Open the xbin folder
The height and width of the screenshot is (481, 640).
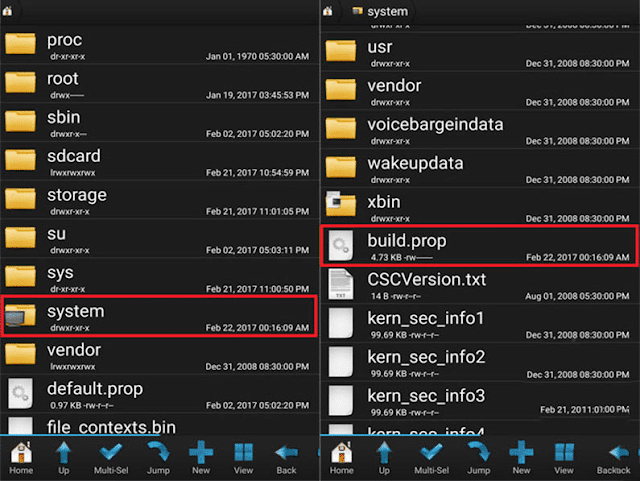(x=480, y=208)
